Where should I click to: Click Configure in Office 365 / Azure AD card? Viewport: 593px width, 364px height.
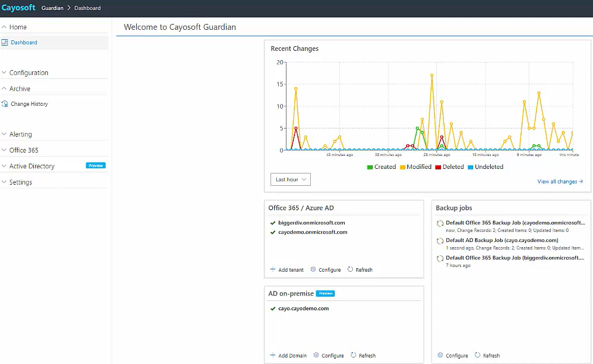click(x=325, y=270)
